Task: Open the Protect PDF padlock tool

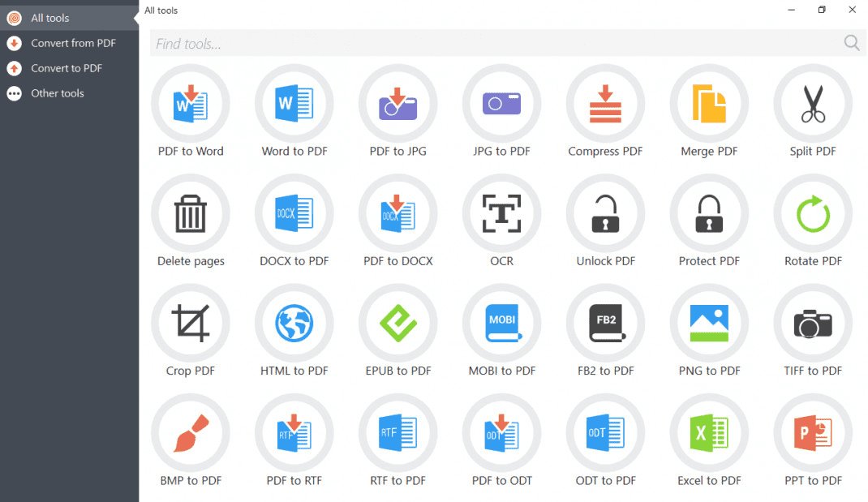Action: click(709, 213)
